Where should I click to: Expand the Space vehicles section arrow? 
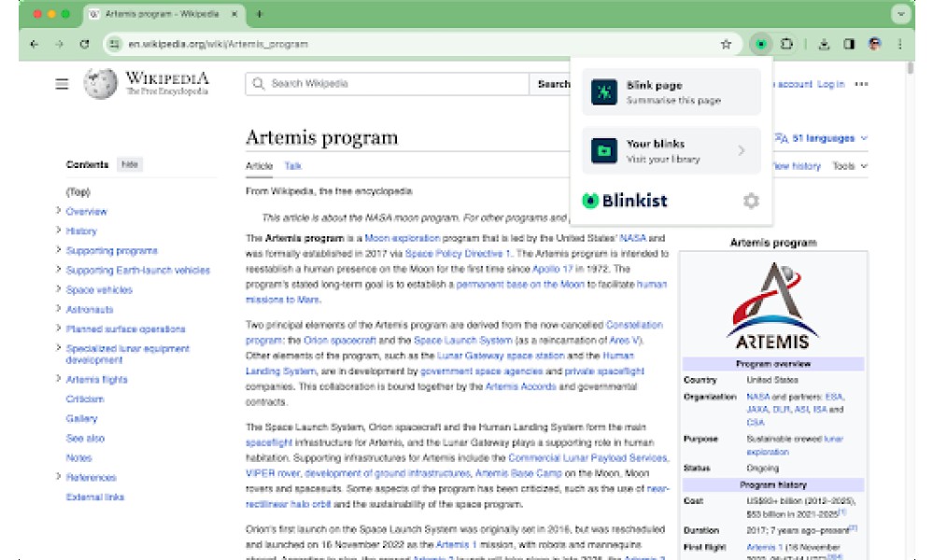click(x=58, y=288)
